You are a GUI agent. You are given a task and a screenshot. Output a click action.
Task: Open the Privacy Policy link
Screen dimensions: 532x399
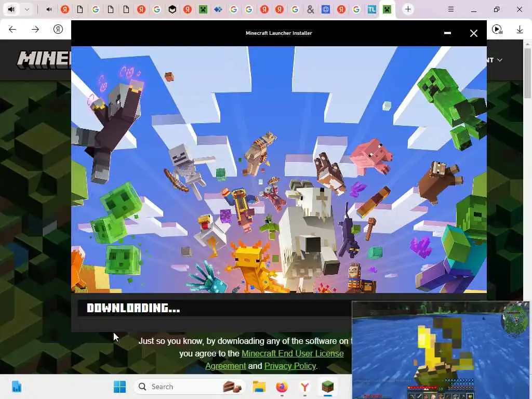pos(290,366)
